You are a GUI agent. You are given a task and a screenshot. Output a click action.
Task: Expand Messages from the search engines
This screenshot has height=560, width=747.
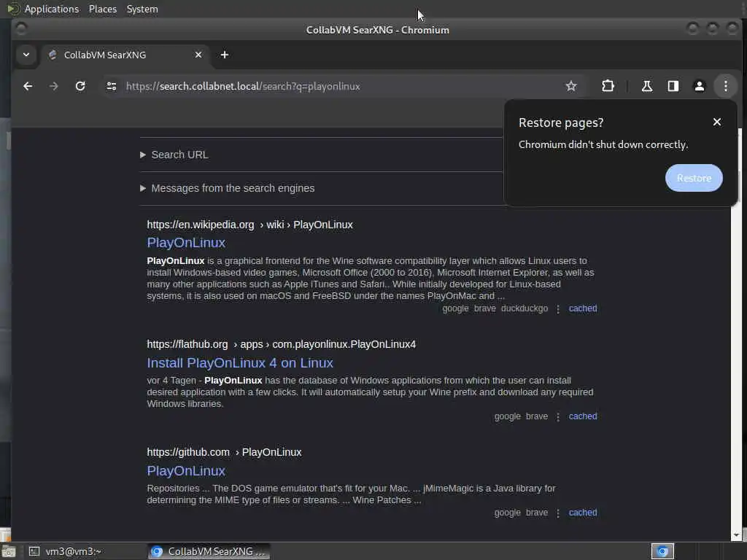[228, 188]
